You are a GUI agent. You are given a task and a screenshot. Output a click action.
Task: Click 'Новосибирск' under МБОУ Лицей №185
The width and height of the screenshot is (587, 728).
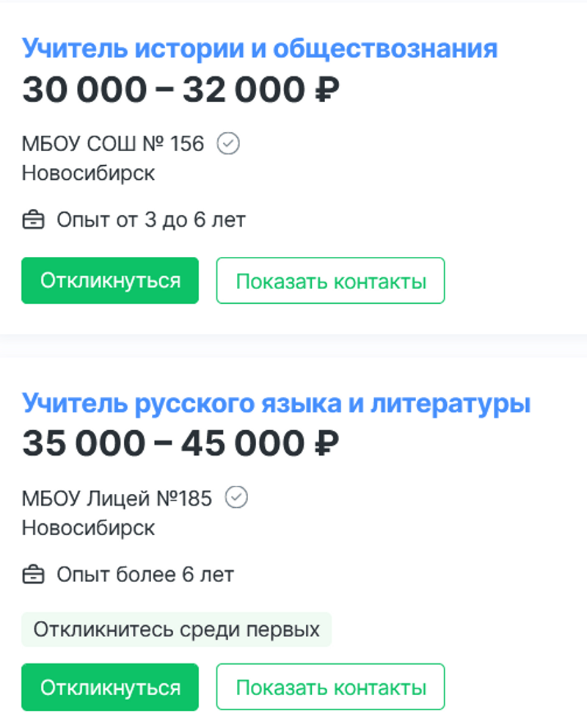coord(88,528)
